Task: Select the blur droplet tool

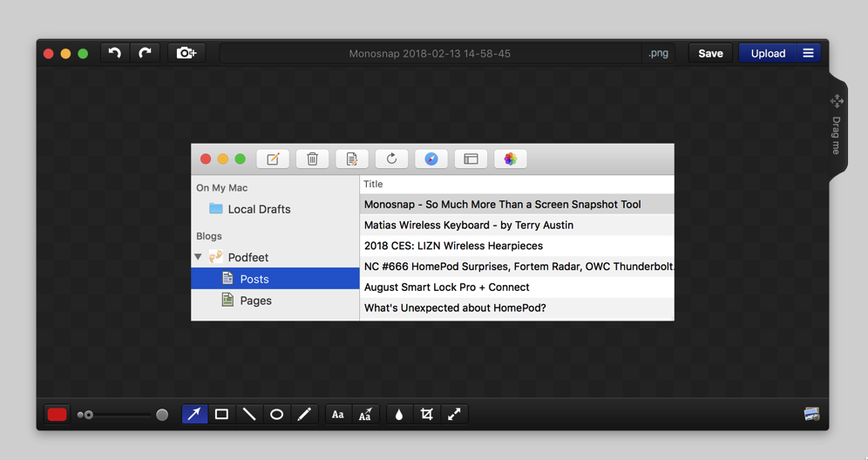Action: (399, 415)
